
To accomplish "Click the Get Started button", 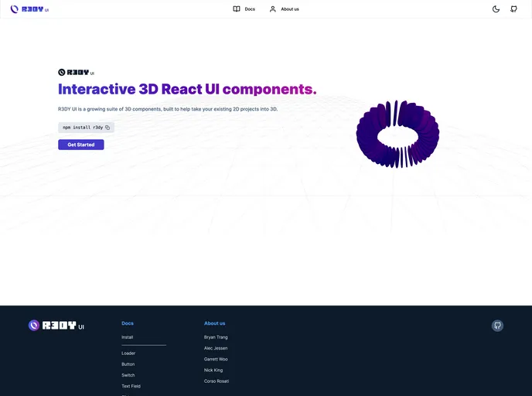I will click(x=81, y=145).
